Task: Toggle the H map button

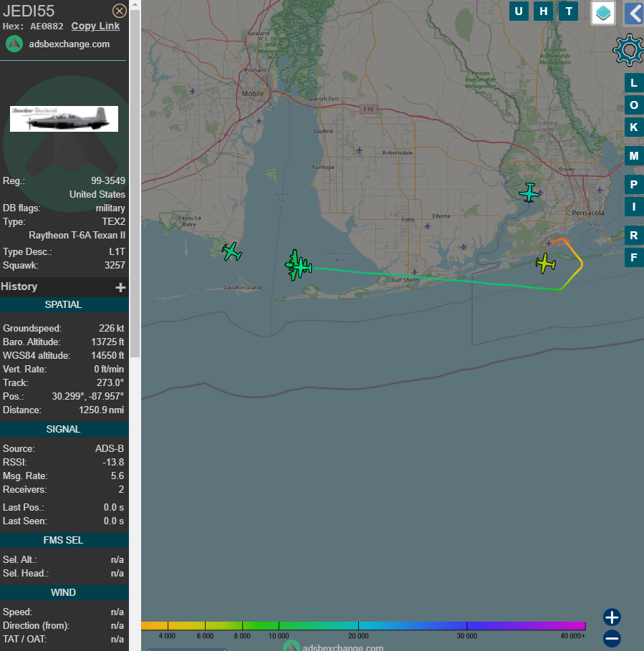Action: click(544, 11)
